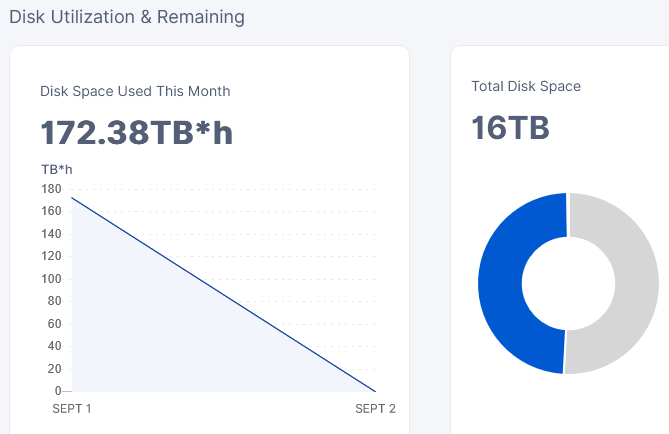The image size is (669, 434).
Task: Click the blue segment of the donut chart
Action: (500, 283)
